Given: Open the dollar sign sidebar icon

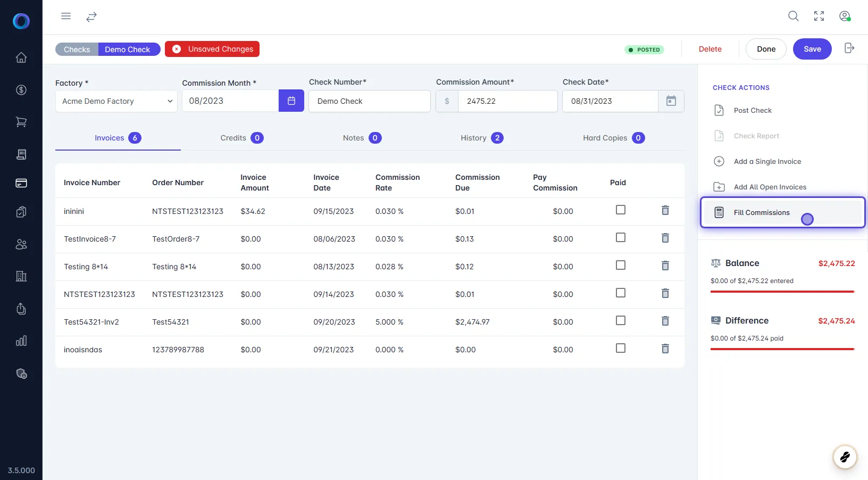Looking at the screenshot, I should (x=21, y=90).
